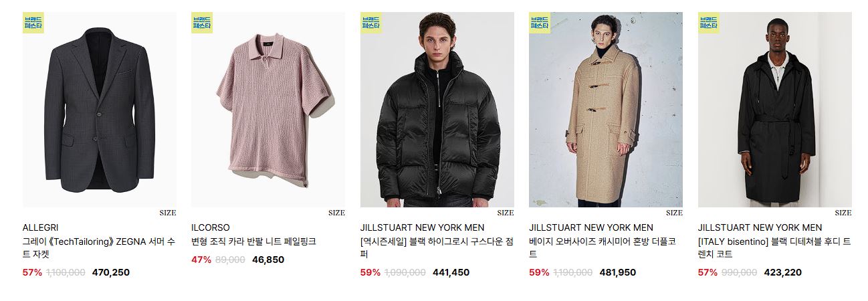Show SIZE options for the beige duffle coat

(674, 213)
